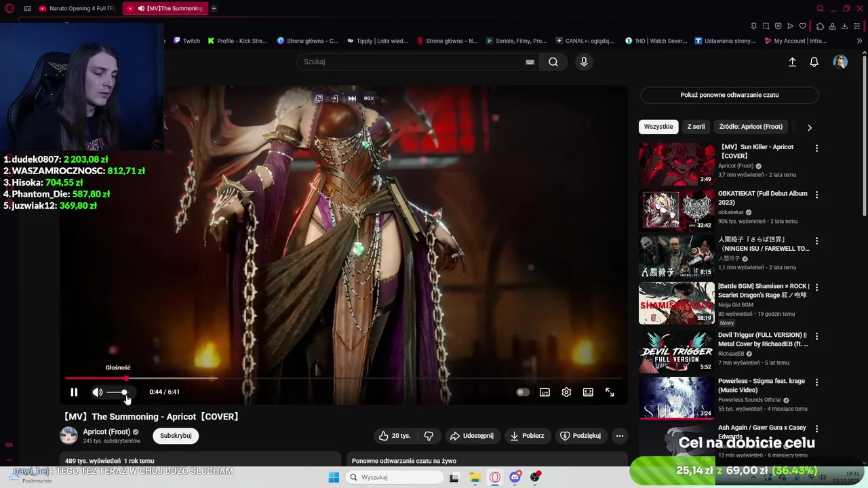
Task: Open the Twitch bookmark
Action: click(x=186, y=41)
